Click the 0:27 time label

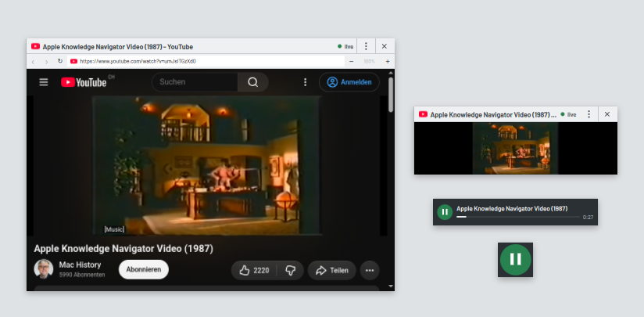pos(589,217)
